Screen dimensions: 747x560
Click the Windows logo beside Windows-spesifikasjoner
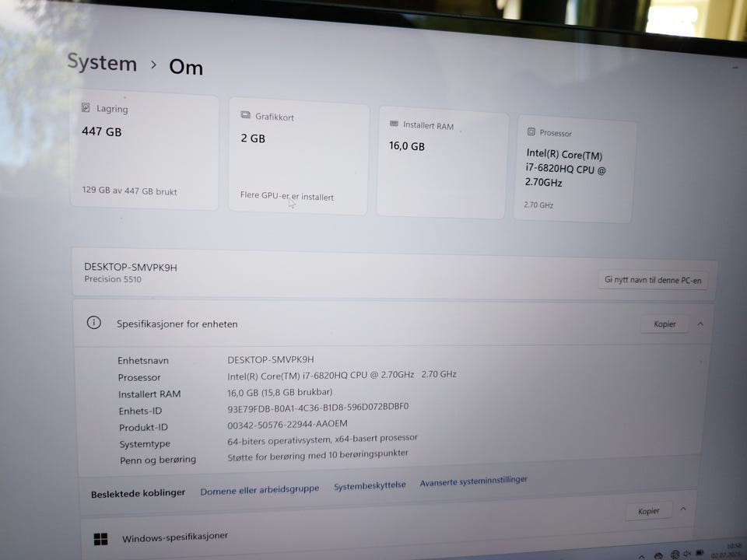(x=101, y=539)
